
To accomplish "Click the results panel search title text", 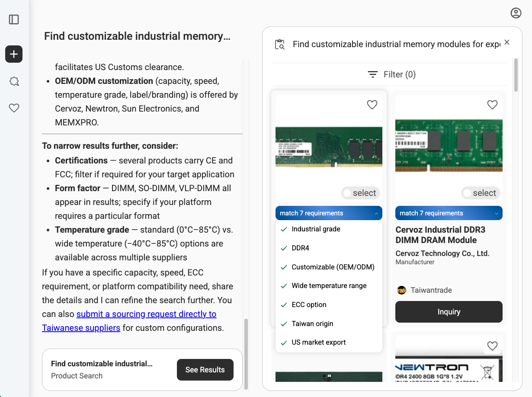I will pos(397,44).
